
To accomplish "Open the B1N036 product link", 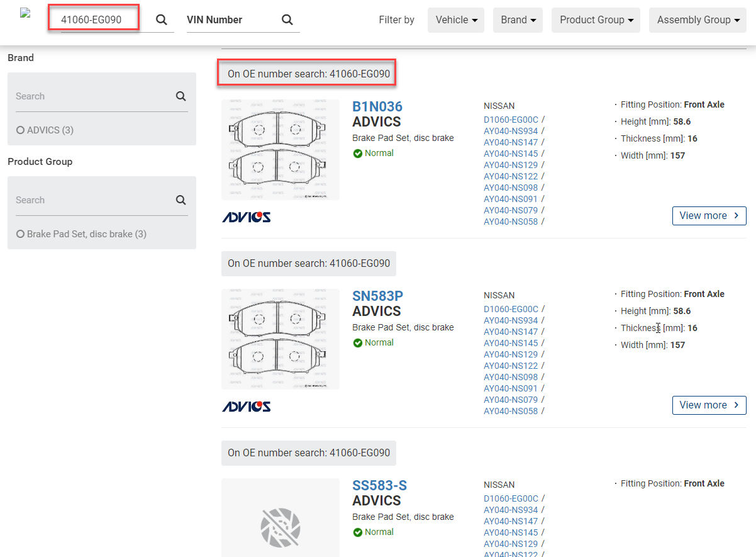I will [x=377, y=106].
